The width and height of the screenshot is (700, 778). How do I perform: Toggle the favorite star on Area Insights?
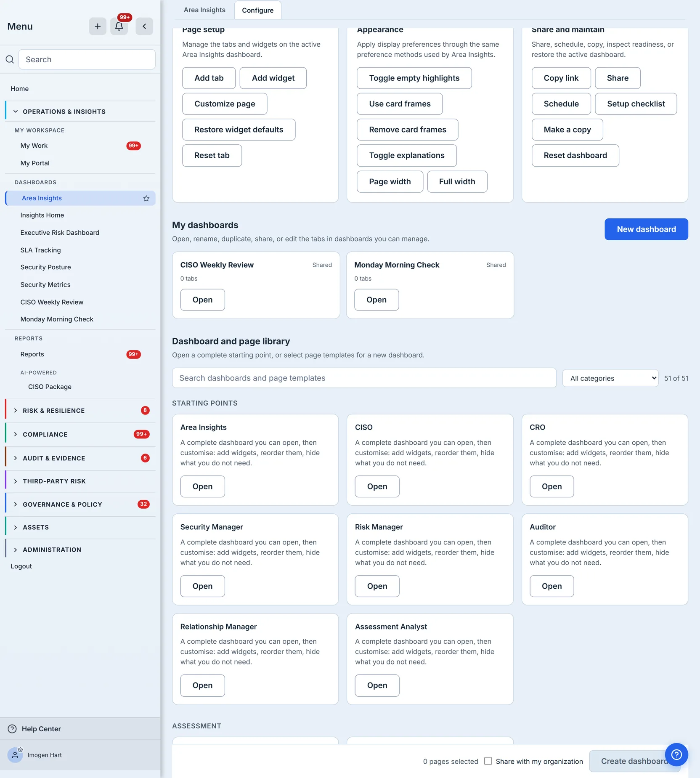[146, 198]
